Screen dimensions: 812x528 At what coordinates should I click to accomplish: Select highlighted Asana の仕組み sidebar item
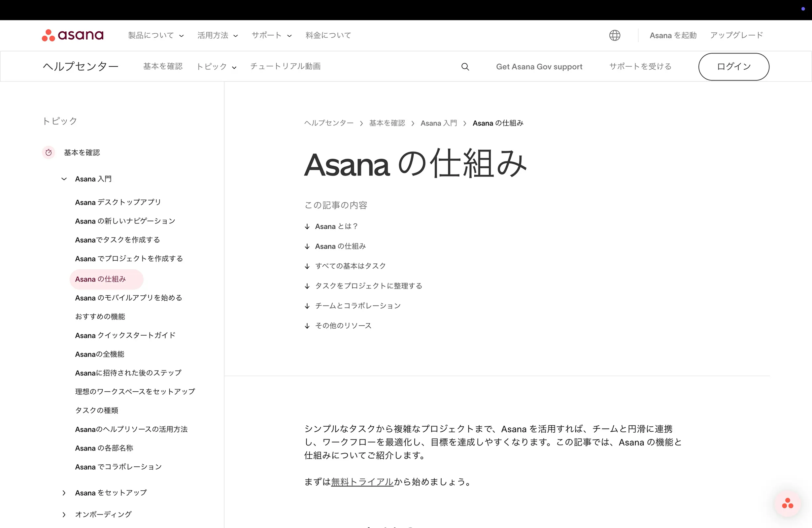[x=106, y=280]
